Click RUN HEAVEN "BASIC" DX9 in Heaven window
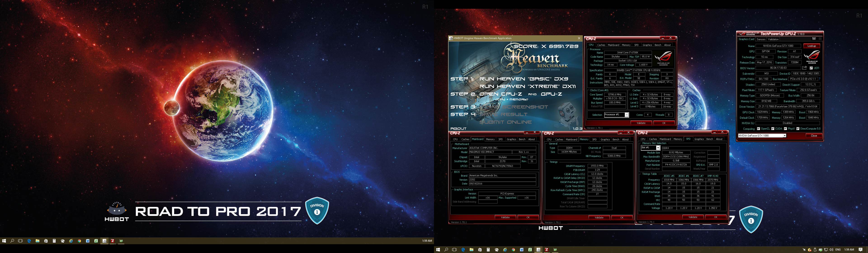Viewport: 868px width, 253px height. 524,79
